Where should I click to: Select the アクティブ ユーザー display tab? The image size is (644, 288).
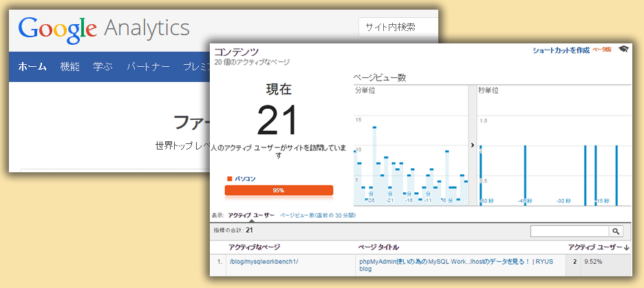click(251, 215)
